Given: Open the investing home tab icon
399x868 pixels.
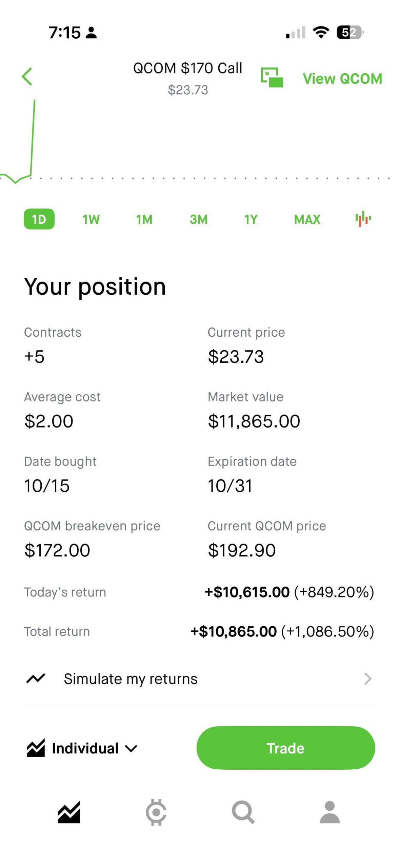Looking at the screenshot, I should 69,812.
